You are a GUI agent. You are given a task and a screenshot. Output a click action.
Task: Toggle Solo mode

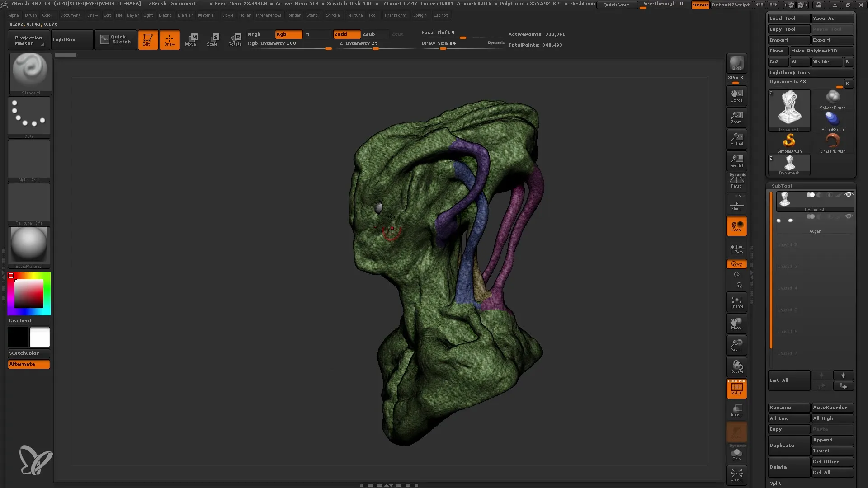pos(736,454)
